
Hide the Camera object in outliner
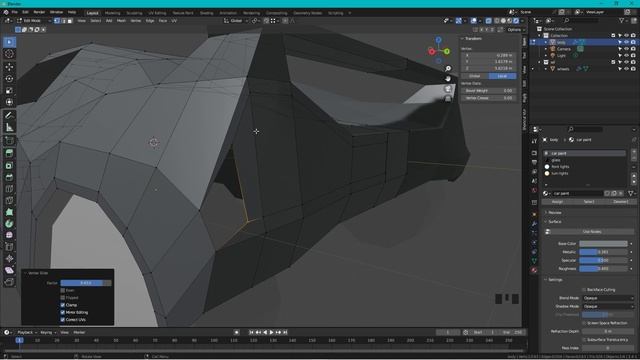point(627,49)
